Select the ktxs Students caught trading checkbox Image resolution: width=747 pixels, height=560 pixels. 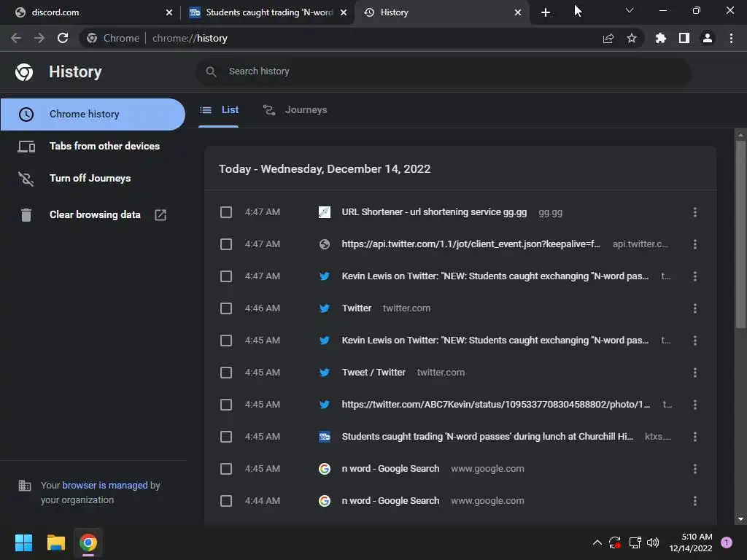(226, 437)
